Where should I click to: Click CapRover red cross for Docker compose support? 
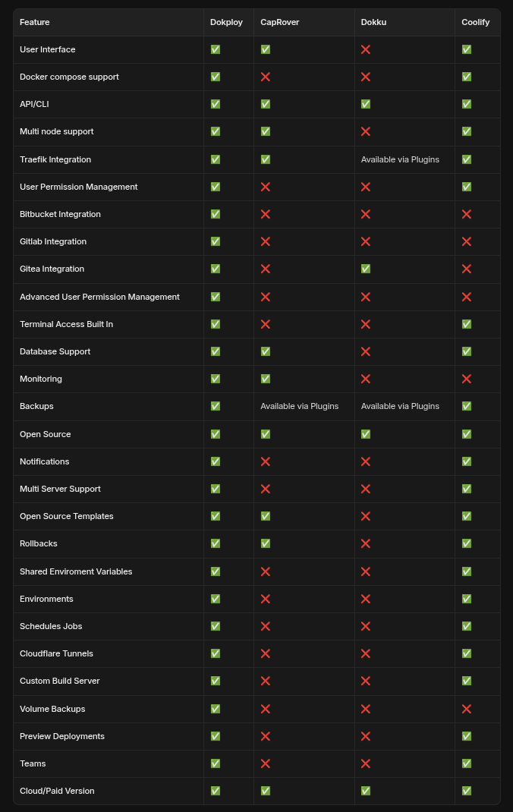click(266, 77)
